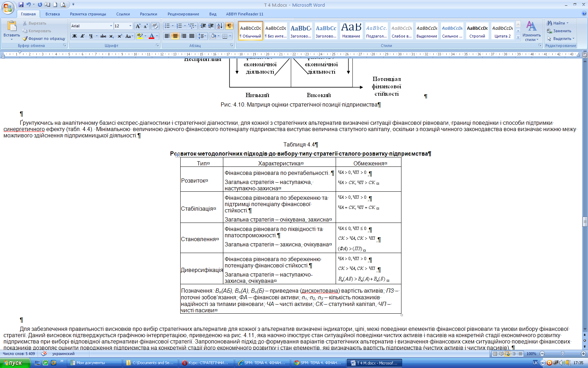This screenshot has height=368, width=588.
Task: Click the Paste (Вставить) clipboard icon
Action: coord(12,26)
